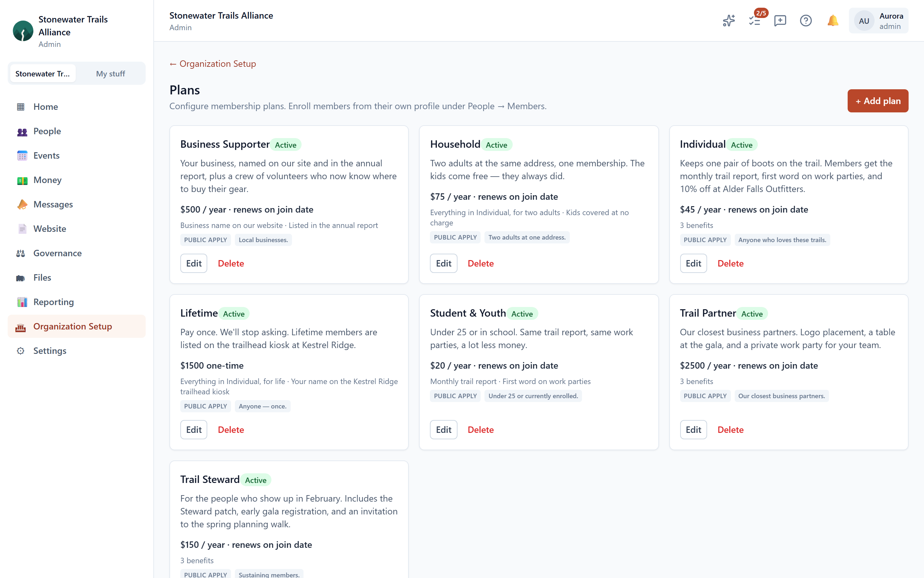This screenshot has height=578, width=924.
Task: Click the Governance scales icon
Action: tap(21, 253)
